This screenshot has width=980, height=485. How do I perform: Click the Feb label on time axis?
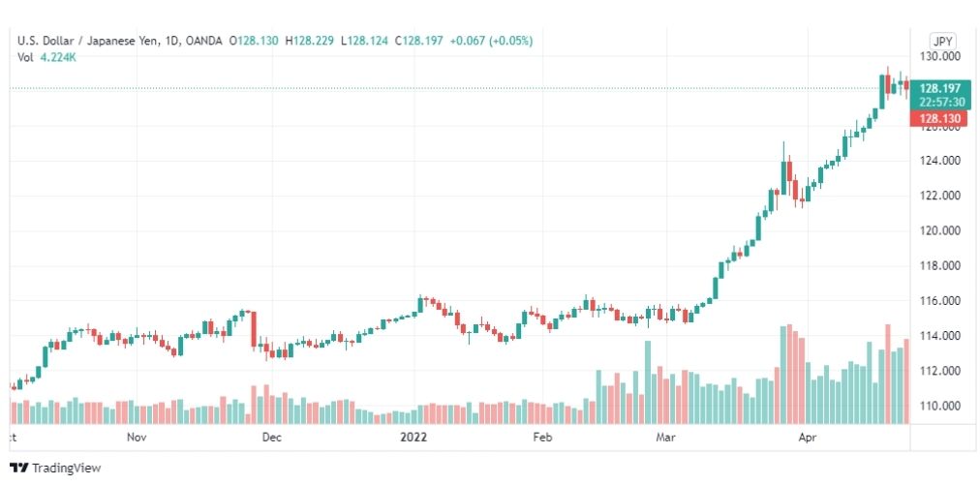[542, 437]
